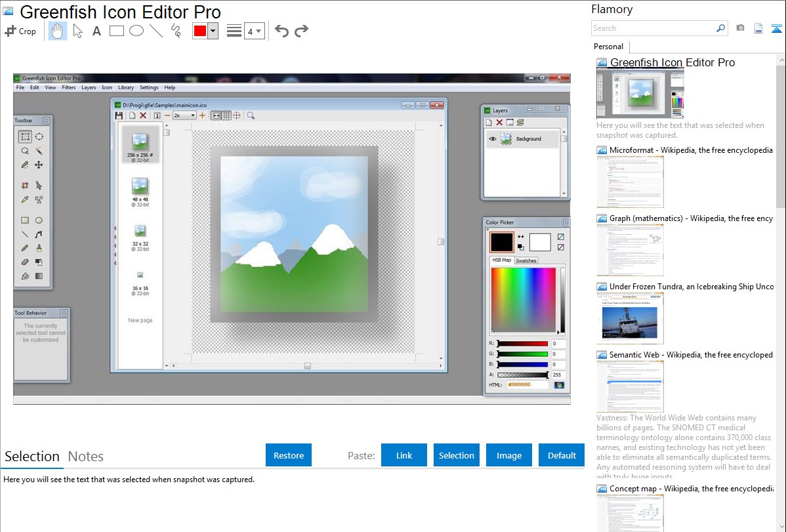Click the Paste Image button
Screen dimensions: 786x532
[508, 455]
